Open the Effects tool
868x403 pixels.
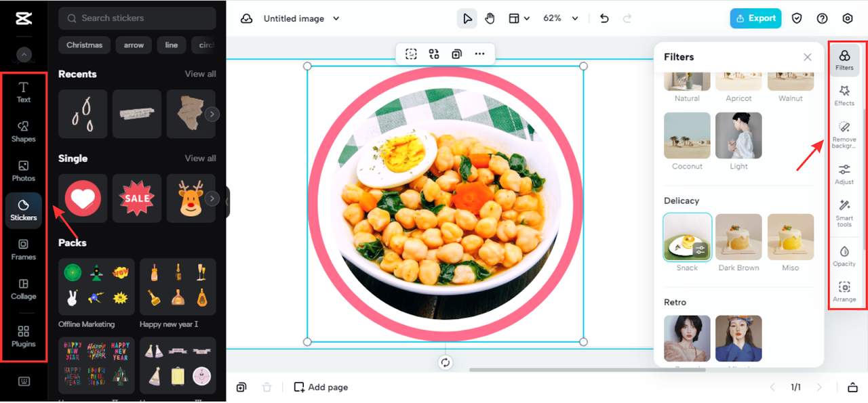coord(844,96)
